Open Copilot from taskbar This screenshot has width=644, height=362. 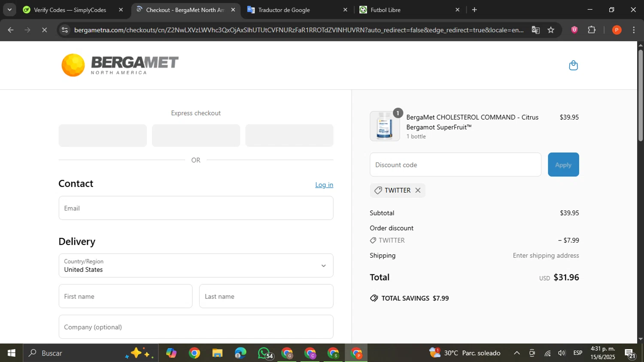(171, 353)
